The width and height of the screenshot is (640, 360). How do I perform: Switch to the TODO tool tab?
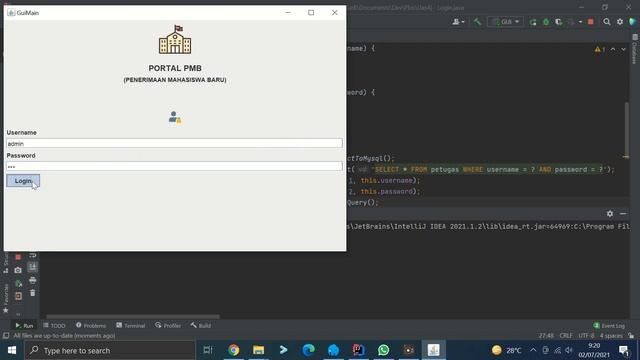click(54, 326)
